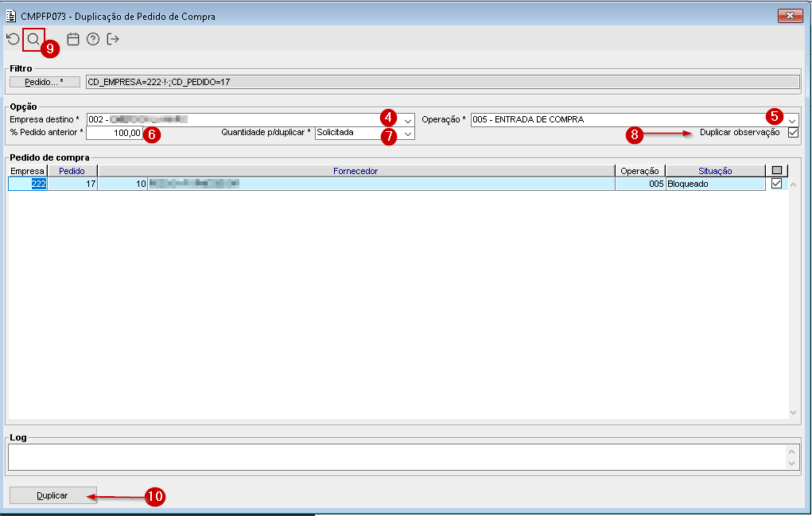Toggle the select-all header checkbox
Image resolution: width=812 pixels, height=516 pixels.
[x=776, y=170]
